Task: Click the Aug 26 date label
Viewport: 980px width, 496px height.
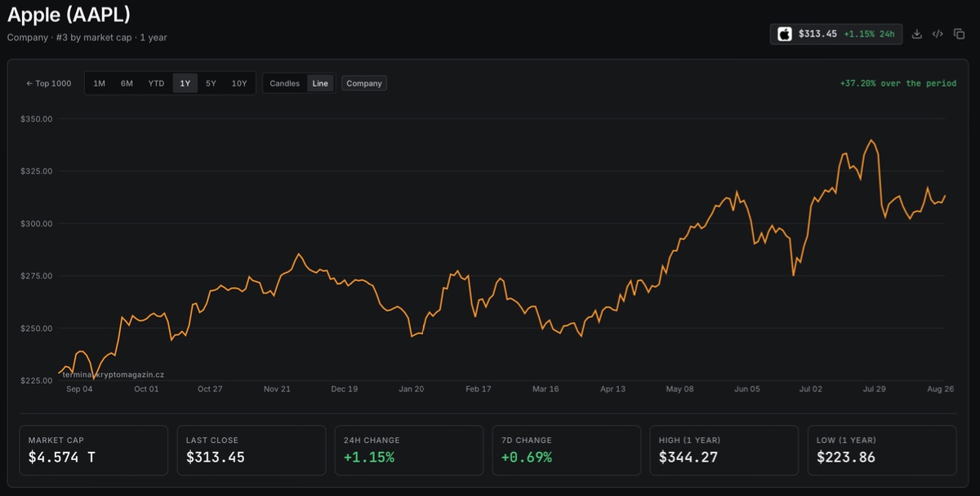Action: click(941, 389)
